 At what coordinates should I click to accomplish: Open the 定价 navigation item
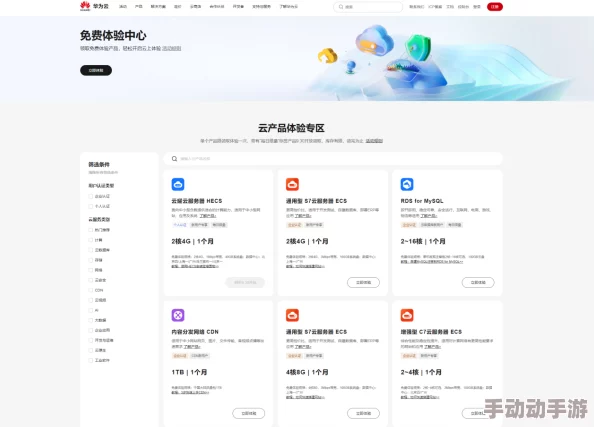177,6
